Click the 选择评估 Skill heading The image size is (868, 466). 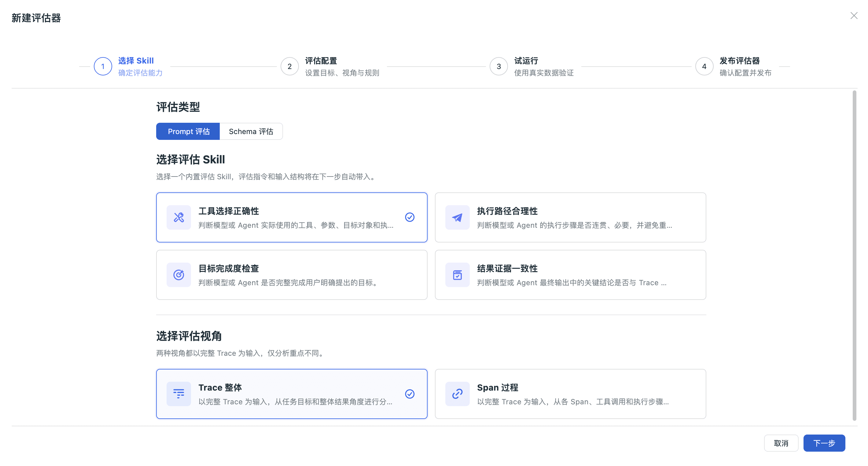tap(190, 160)
